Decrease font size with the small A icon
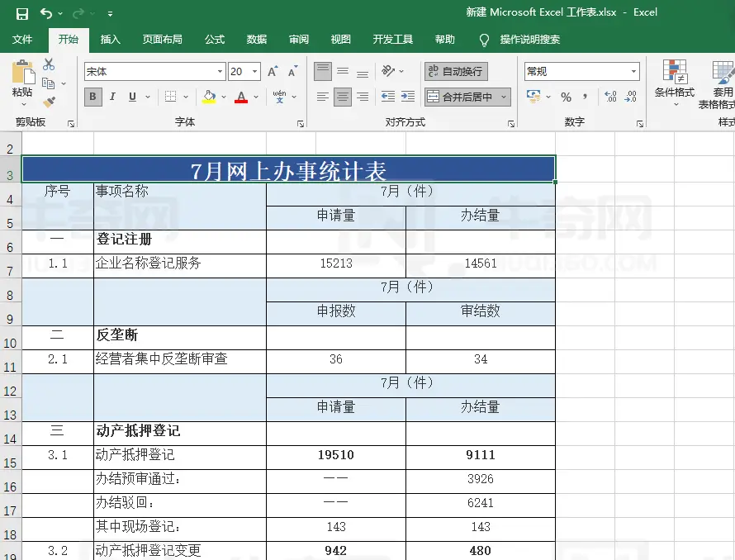735x560 pixels. click(292, 71)
